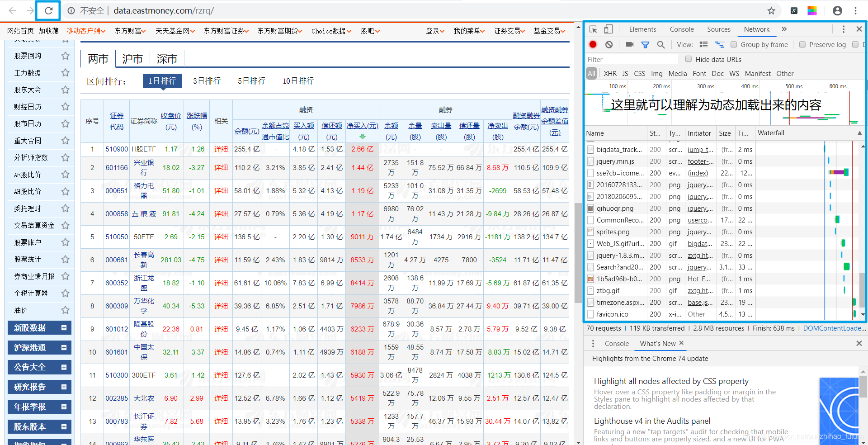Check the box for timezone.aspx request
868x445 pixels.
pos(590,303)
